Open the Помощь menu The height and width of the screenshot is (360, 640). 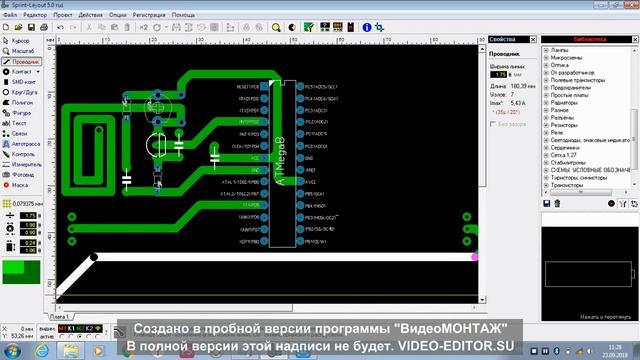(183, 15)
